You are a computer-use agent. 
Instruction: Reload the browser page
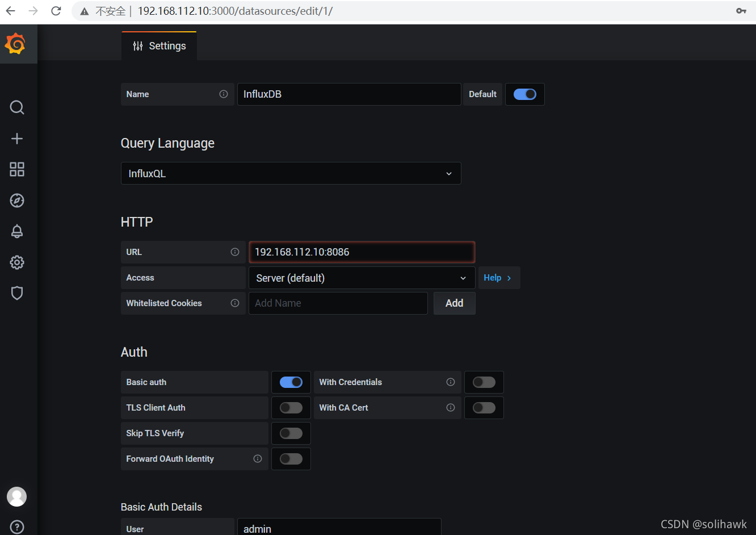pyautogui.click(x=56, y=11)
